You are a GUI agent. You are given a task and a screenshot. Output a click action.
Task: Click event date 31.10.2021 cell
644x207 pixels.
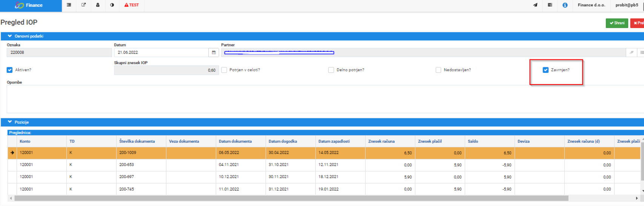[x=290, y=165]
